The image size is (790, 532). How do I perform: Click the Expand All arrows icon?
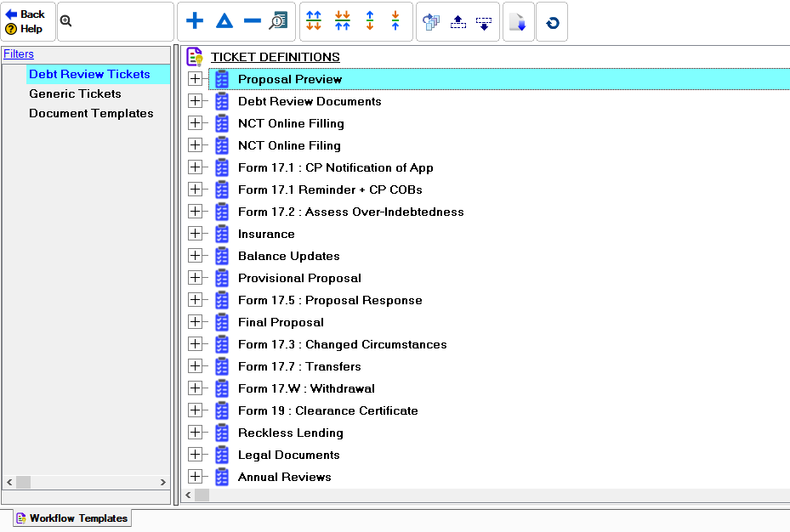[x=313, y=21]
